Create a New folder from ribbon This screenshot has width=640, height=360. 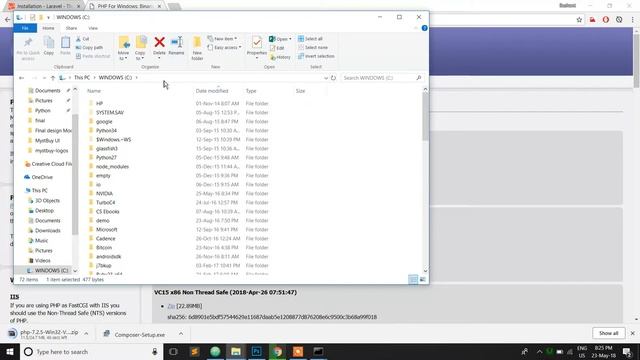tap(197, 48)
